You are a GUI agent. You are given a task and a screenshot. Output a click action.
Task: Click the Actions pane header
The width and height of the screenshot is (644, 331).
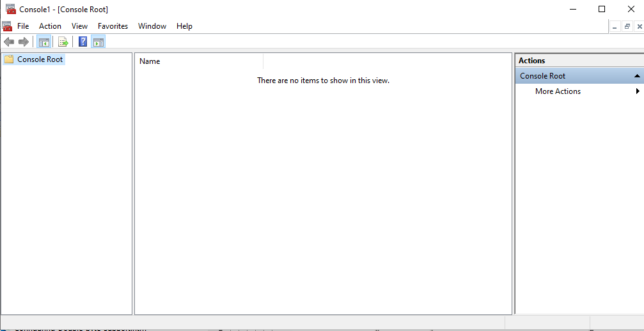coord(579,60)
